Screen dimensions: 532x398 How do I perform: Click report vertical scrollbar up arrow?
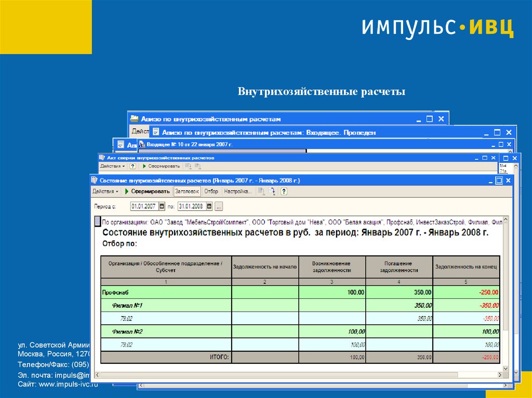point(506,220)
